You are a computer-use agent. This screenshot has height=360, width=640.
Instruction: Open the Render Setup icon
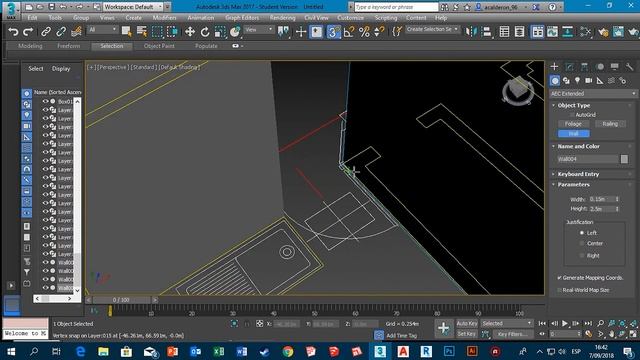point(603,31)
